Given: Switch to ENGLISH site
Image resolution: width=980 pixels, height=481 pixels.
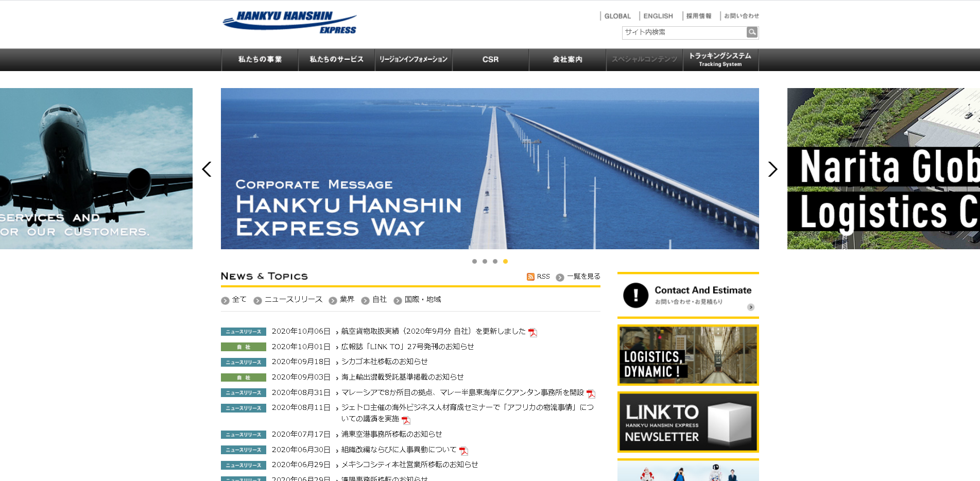Looking at the screenshot, I should (658, 16).
